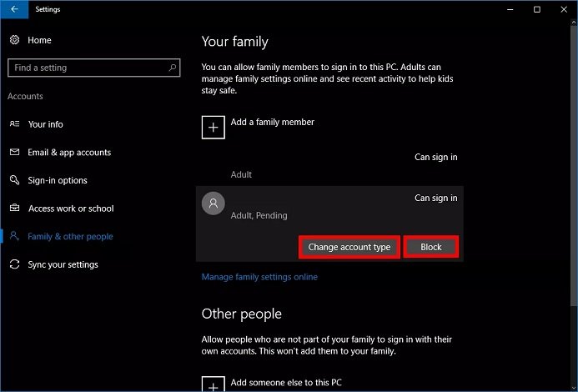Click the Your info sidebar icon
The image size is (578, 392).
pos(14,124)
